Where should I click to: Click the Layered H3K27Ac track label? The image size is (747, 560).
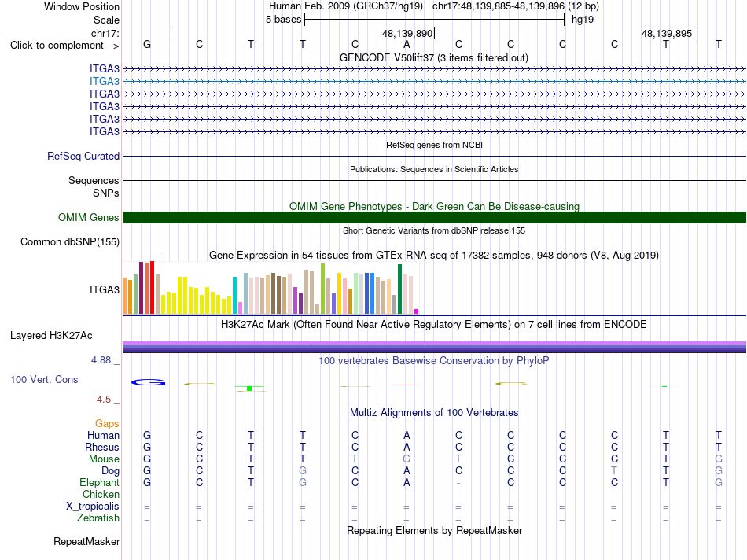pyautogui.click(x=51, y=336)
